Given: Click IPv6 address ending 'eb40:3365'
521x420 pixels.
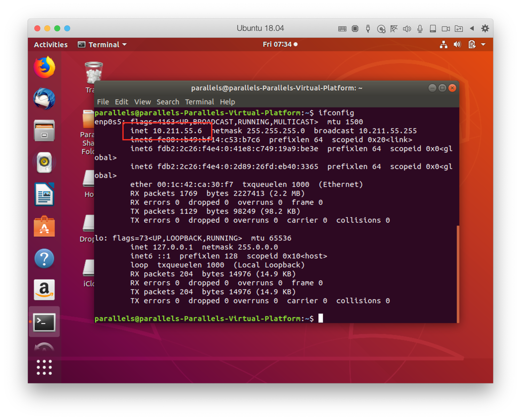Looking at the screenshot, I should point(238,167).
